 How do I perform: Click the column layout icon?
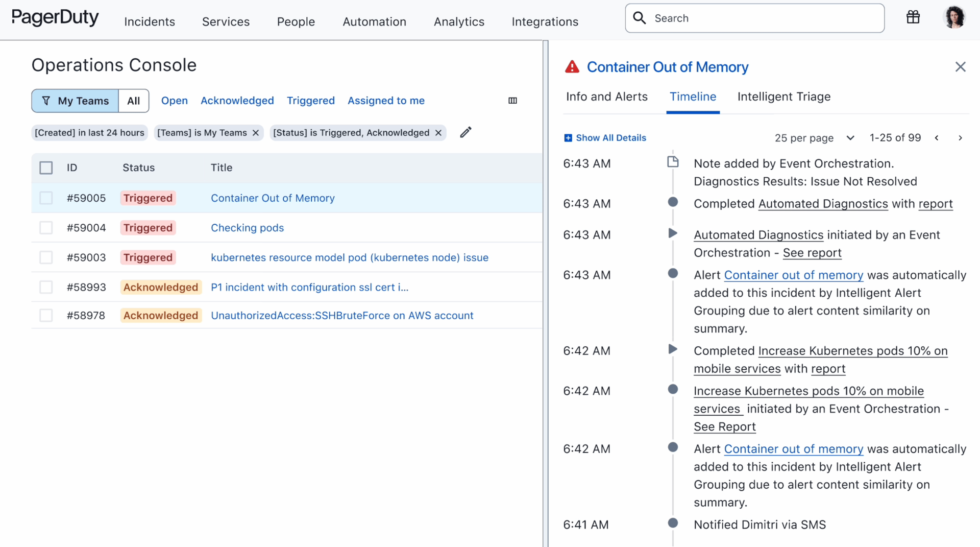[512, 101]
